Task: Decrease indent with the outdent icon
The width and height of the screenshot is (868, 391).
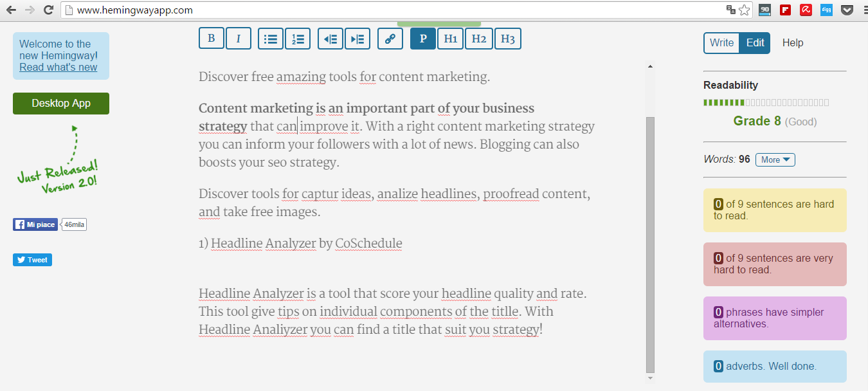Action: click(330, 39)
